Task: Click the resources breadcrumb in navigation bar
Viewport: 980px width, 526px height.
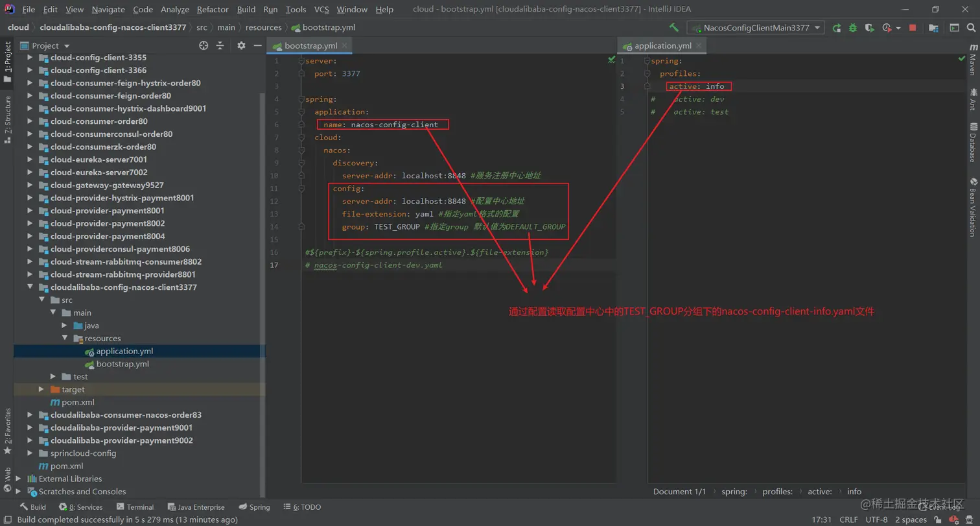Action: tap(263, 27)
